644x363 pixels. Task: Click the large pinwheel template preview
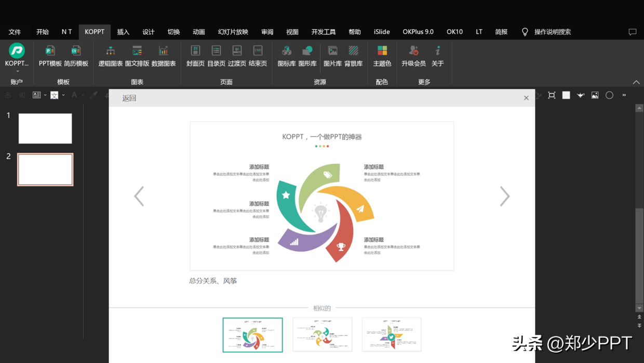[322, 196]
